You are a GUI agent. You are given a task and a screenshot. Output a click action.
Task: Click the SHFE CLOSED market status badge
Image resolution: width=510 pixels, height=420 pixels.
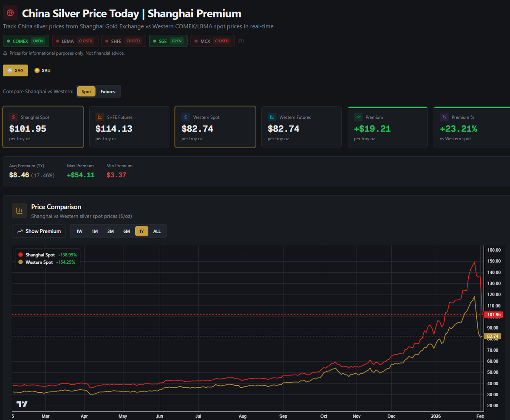tap(124, 41)
